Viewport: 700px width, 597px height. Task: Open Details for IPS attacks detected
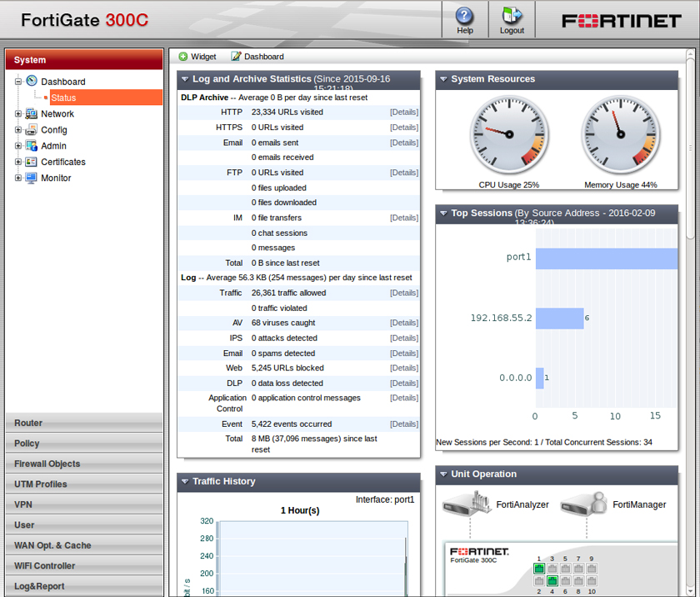pos(404,338)
